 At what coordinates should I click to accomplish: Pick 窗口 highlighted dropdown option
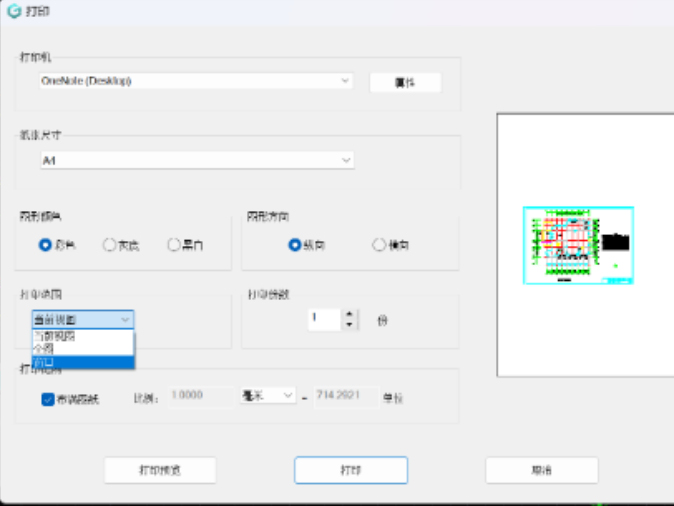(83, 362)
